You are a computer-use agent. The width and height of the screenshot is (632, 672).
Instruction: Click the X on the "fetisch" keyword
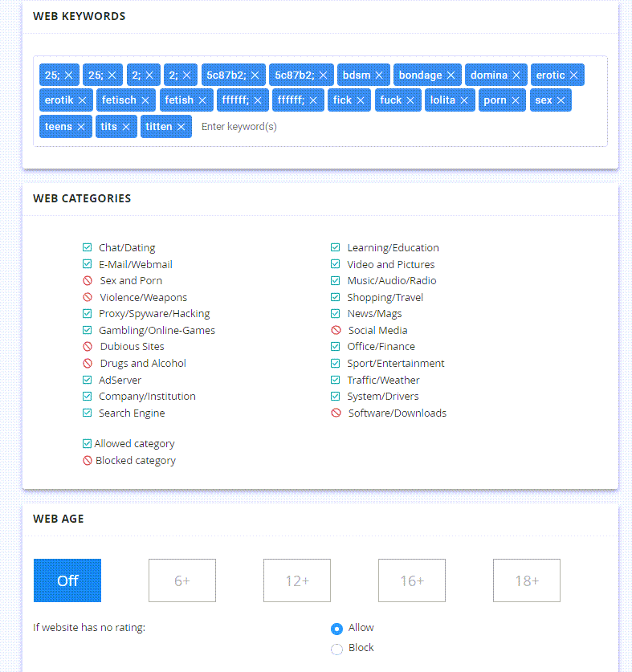[x=145, y=100]
